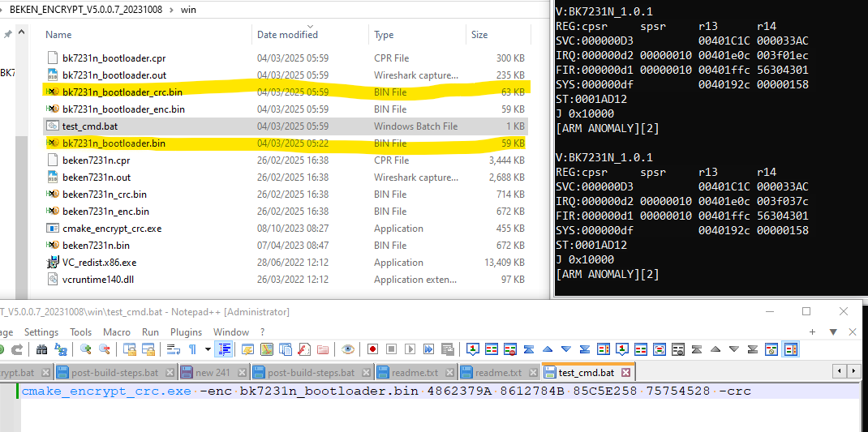Open the ? help menu
This screenshot has width=868, height=432.
[x=262, y=331]
